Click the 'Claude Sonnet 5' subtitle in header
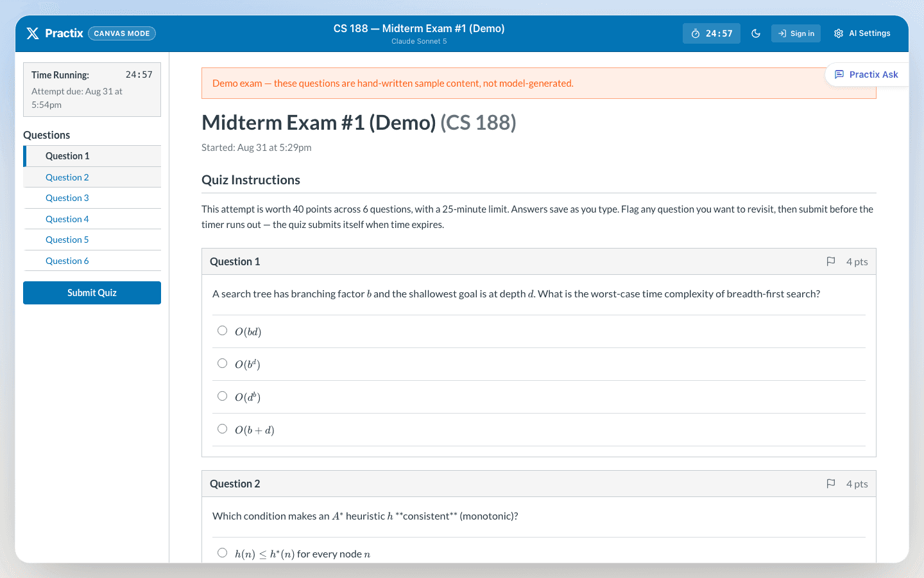924x578 pixels. [x=419, y=41]
